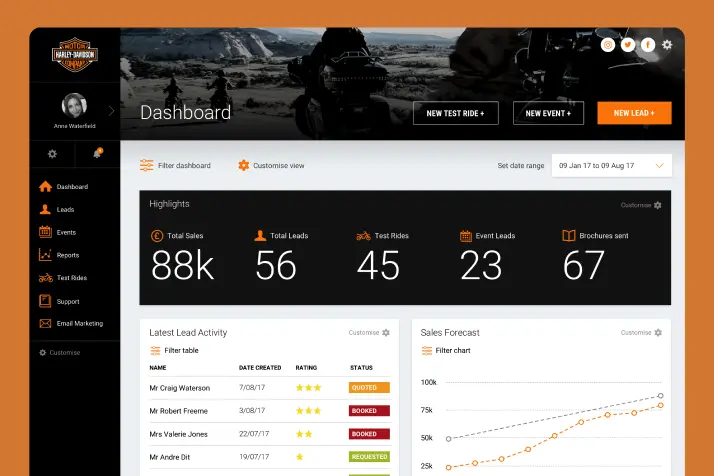Click the 7/08/17 date cell
The image size is (714, 476).
click(252, 388)
